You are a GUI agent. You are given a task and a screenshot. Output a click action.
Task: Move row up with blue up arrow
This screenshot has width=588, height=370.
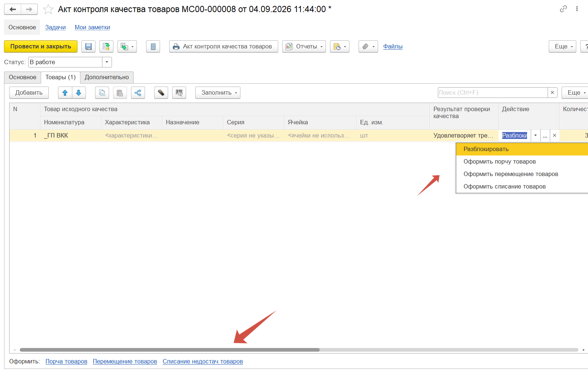click(x=65, y=93)
